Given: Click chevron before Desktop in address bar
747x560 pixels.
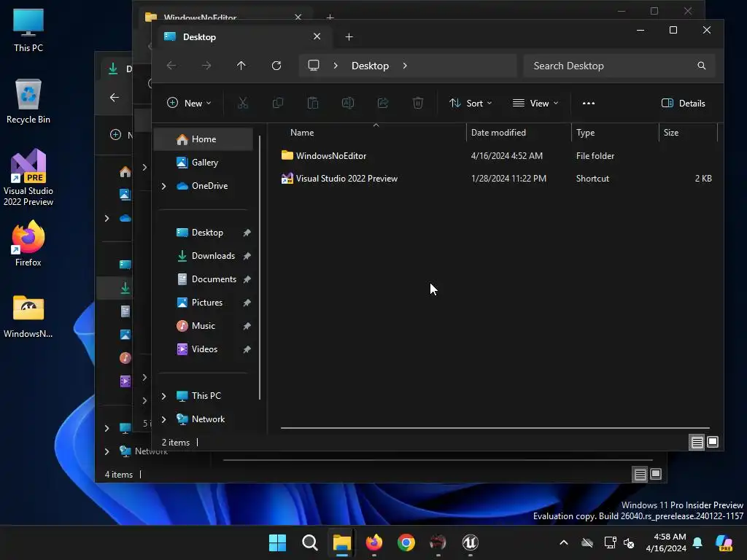Looking at the screenshot, I should [x=336, y=66].
